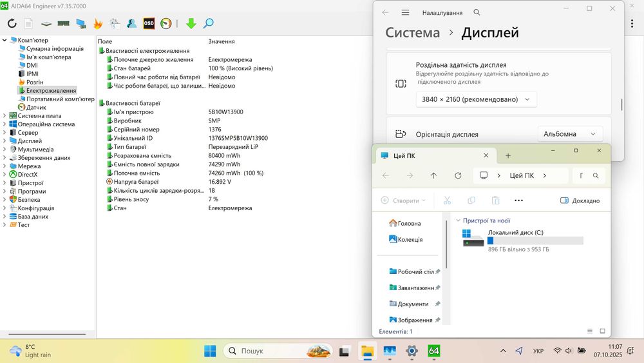Expand the Мережа tree node
This screenshot has width=644, height=363.
[5, 166]
